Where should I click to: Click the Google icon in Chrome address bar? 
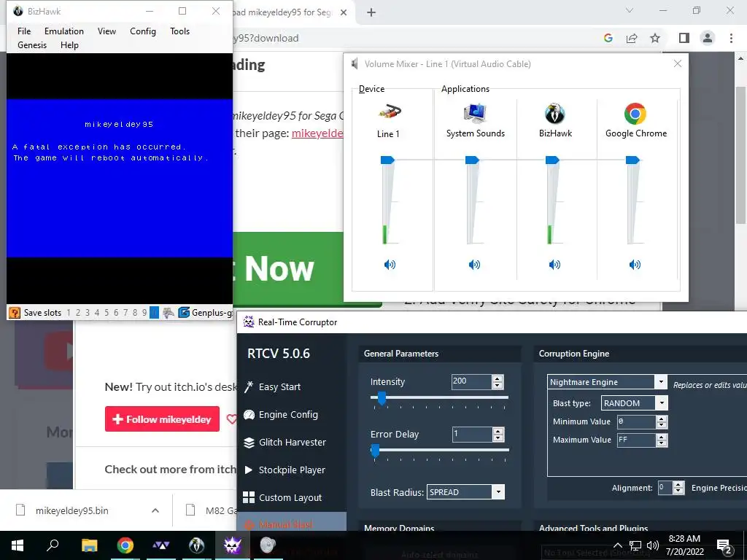pos(608,38)
